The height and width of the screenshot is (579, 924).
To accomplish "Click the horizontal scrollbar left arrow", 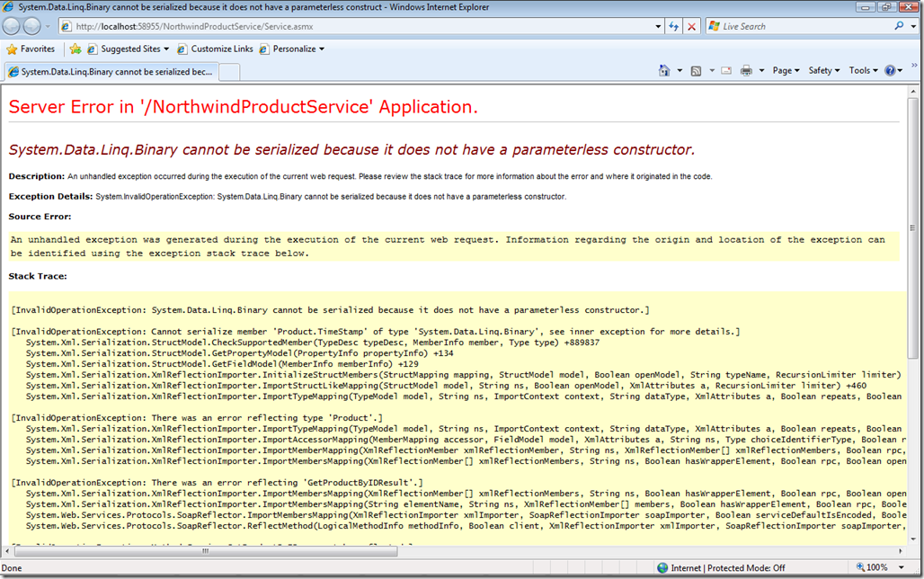I will pyautogui.click(x=7, y=551).
